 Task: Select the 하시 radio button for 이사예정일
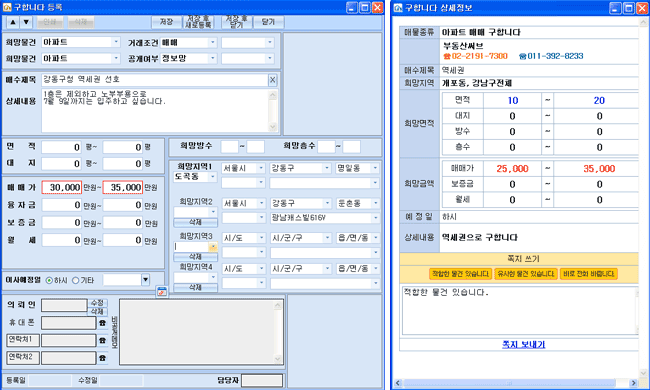click(x=49, y=281)
